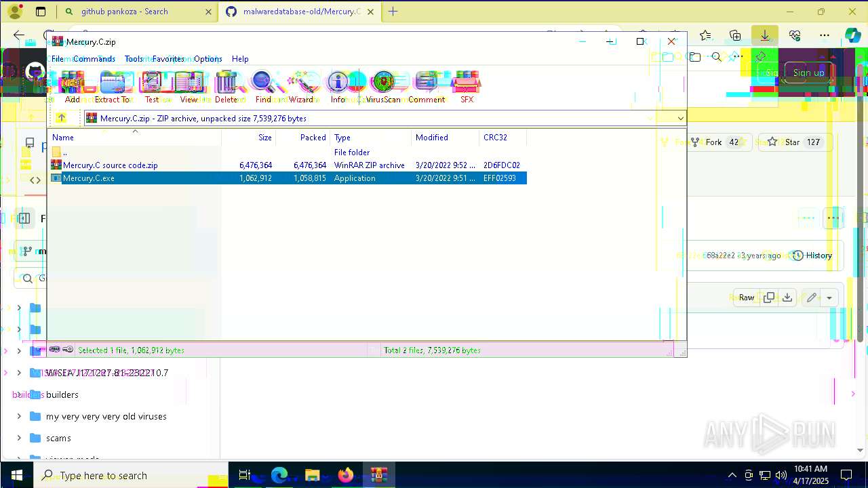The height and width of the screenshot is (488, 868).
Task: Open the History link on GitHub
Action: (x=812, y=256)
